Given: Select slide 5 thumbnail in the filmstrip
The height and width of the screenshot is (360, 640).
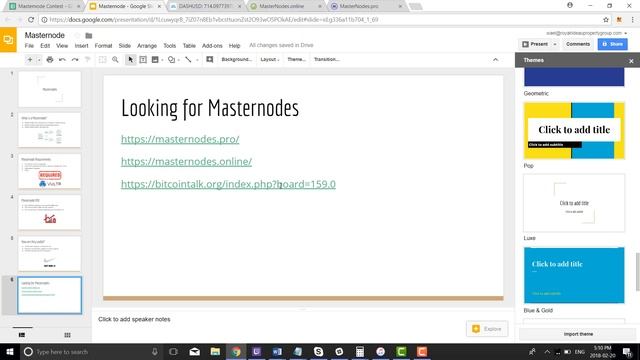Looking at the screenshot, I should (x=50, y=254).
